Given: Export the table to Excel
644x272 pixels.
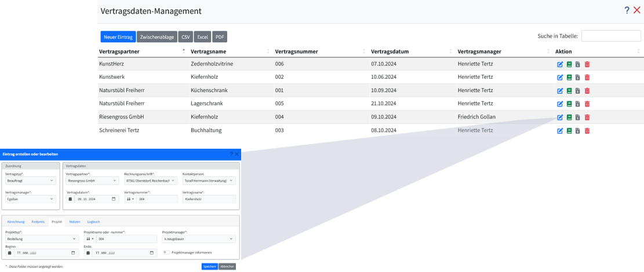Looking at the screenshot, I should pyautogui.click(x=202, y=37).
